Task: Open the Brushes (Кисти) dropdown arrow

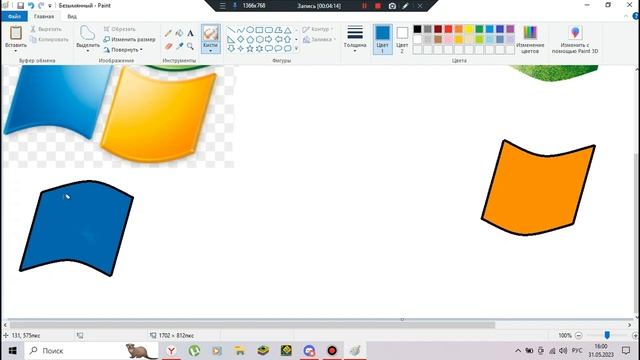Action: 211,51
